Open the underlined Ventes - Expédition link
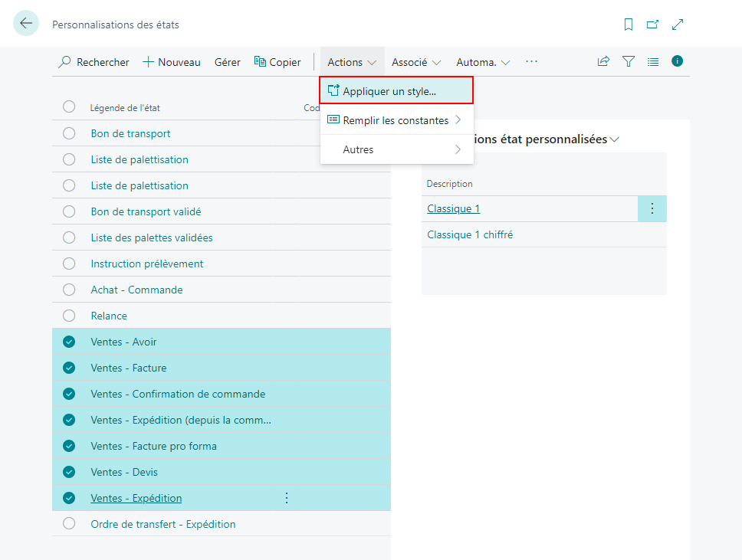The height and width of the screenshot is (560, 742). [136, 498]
